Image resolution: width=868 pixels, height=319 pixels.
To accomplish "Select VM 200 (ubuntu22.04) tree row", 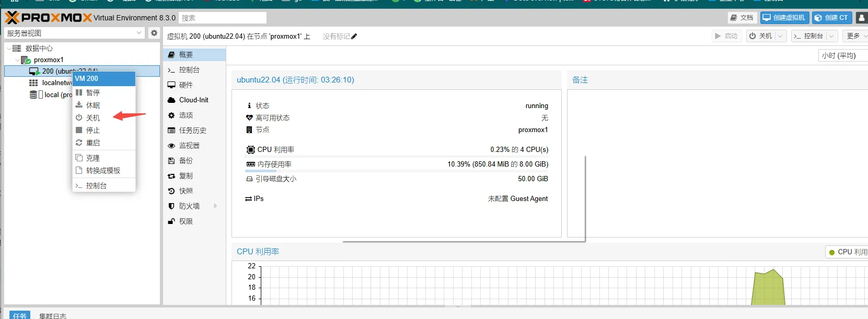I will (82, 71).
